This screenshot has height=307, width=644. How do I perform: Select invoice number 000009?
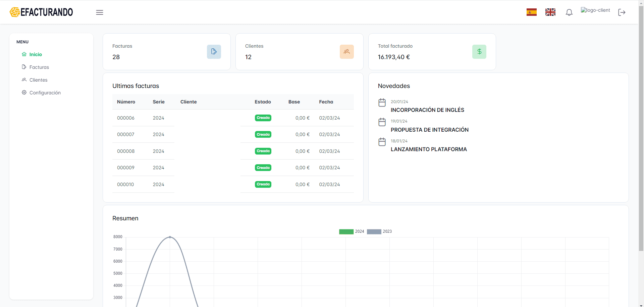click(126, 168)
